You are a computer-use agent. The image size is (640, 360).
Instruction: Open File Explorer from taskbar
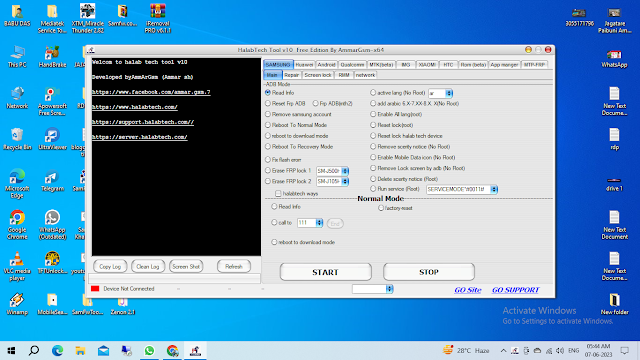(x=80, y=351)
